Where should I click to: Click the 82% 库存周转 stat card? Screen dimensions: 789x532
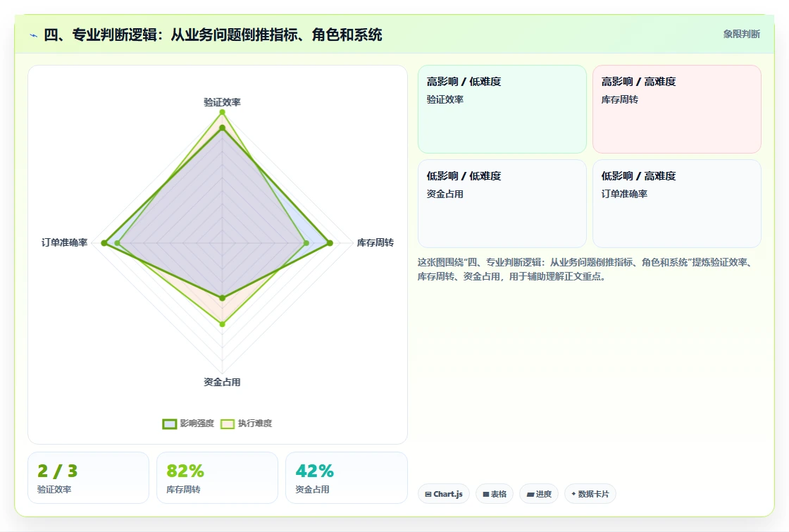click(x=218, y=478)
